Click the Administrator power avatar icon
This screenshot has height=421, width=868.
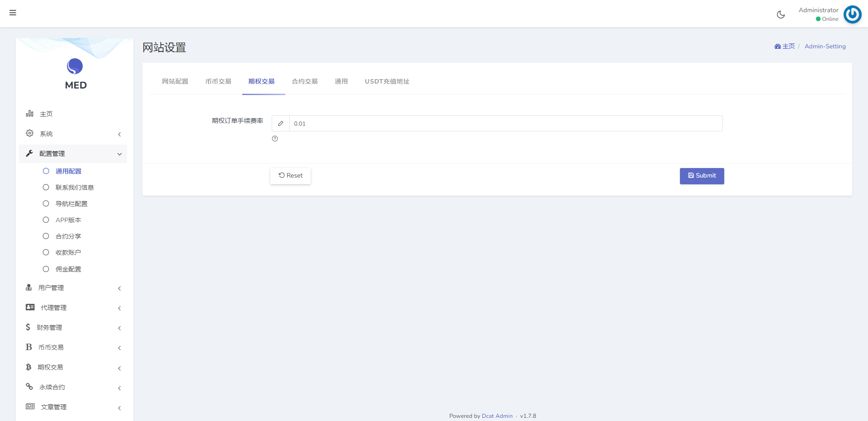point(852,14)
